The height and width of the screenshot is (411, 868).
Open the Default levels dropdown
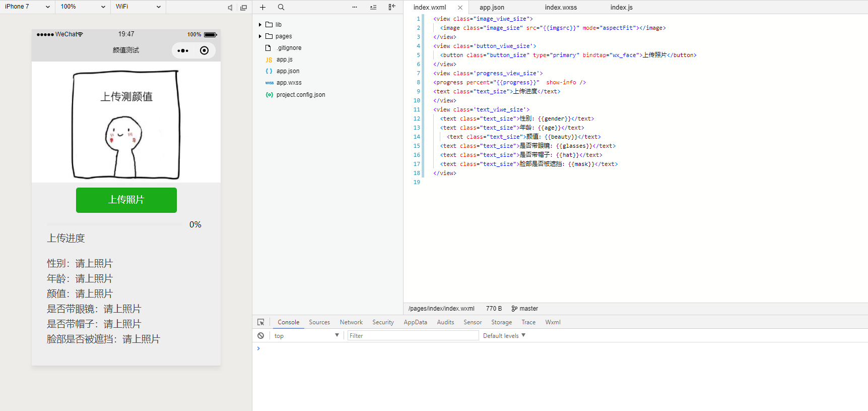coord(504,336)
